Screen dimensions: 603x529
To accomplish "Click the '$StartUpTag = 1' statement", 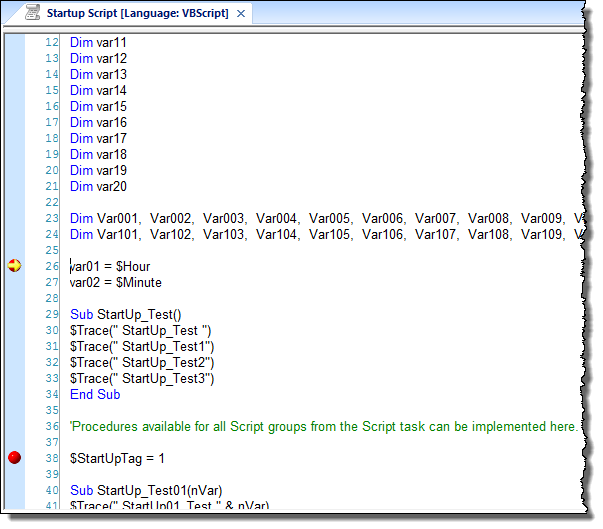I will [x=117, y=459].
